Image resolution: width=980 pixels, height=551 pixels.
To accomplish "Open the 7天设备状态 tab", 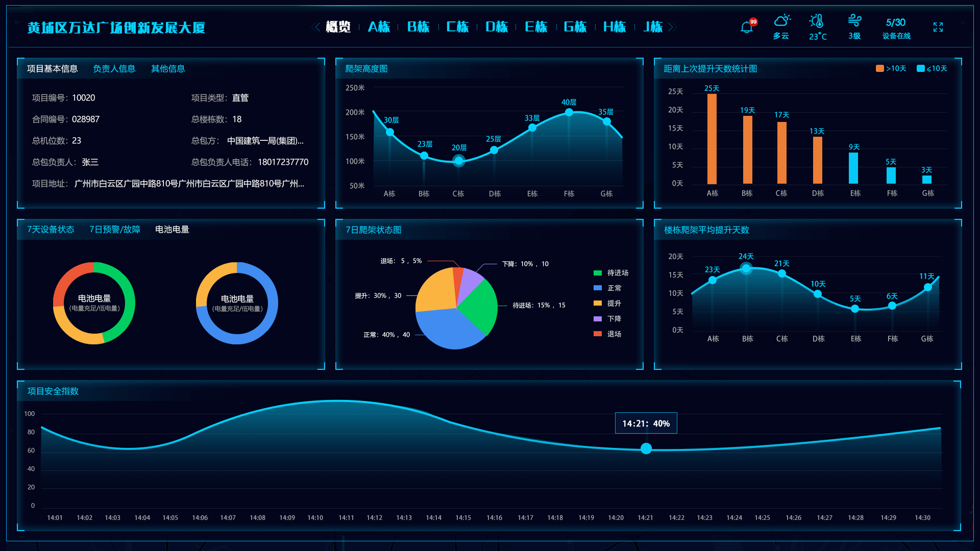I will pyautogui.click(x=51, y=230).
